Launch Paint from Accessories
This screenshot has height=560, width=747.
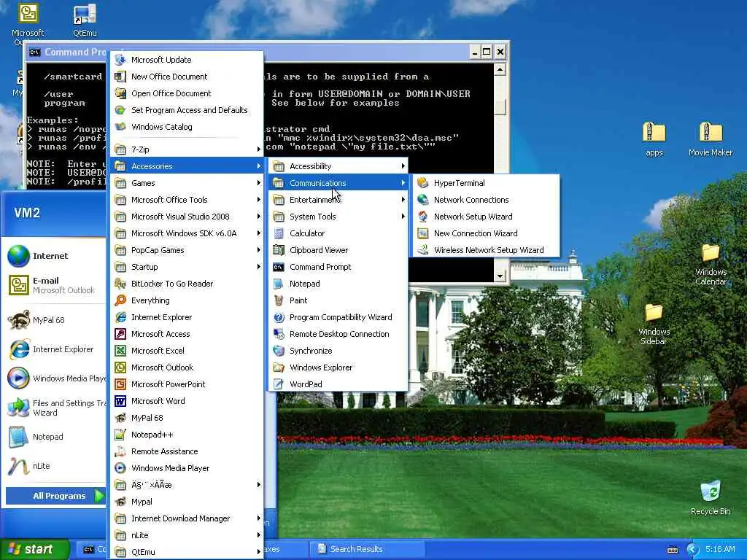coord(338,300)
